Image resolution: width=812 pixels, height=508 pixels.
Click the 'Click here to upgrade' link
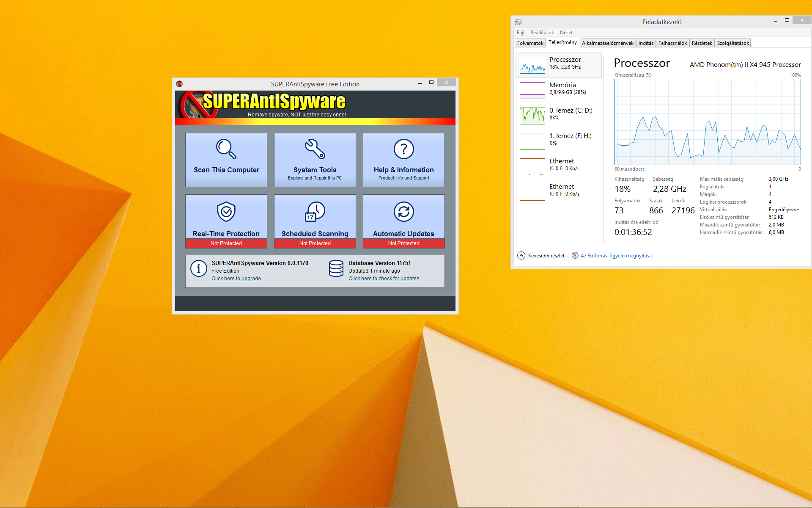[236, 279]
